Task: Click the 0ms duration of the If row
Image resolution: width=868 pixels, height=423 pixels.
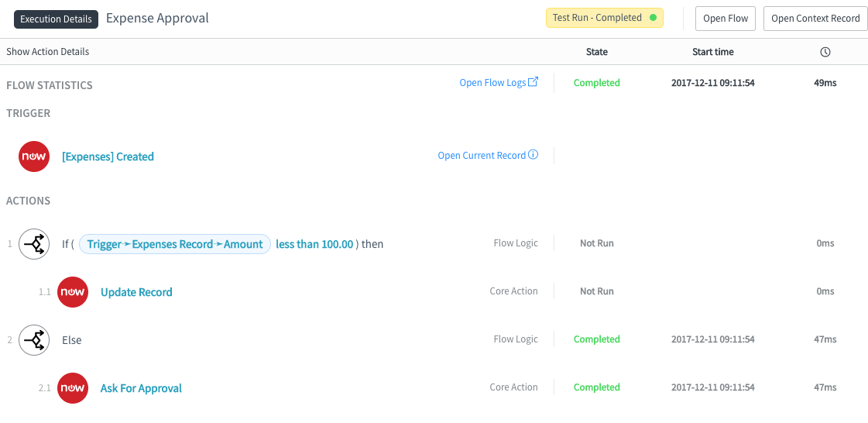Action: pos(825,243)
